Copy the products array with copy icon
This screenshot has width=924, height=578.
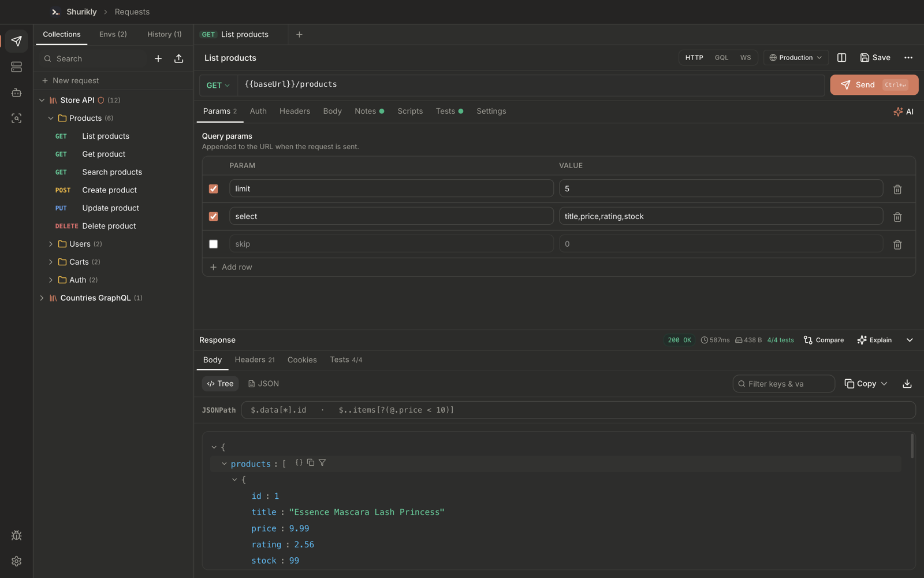click(x=311, y=462)
